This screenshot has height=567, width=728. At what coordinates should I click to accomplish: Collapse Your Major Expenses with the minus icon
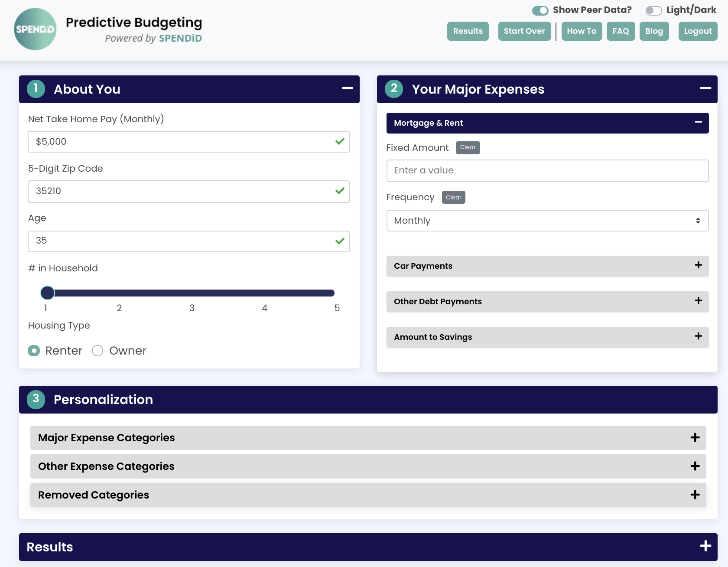click(x=705, y=88)
